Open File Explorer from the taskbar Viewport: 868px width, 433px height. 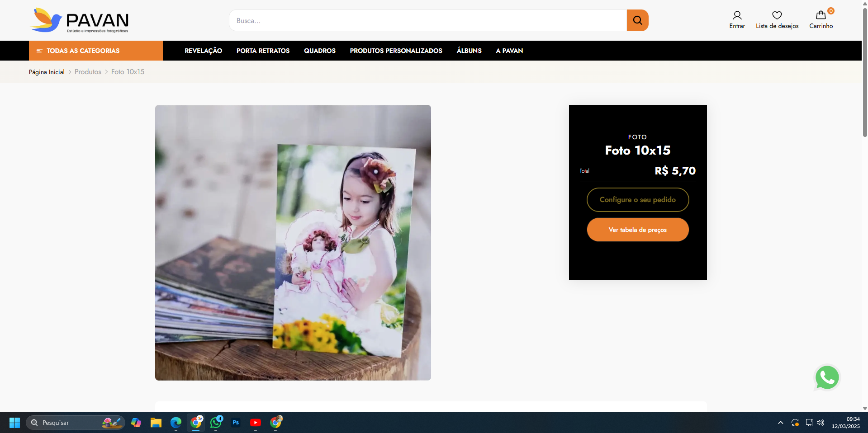click(156, 423)
